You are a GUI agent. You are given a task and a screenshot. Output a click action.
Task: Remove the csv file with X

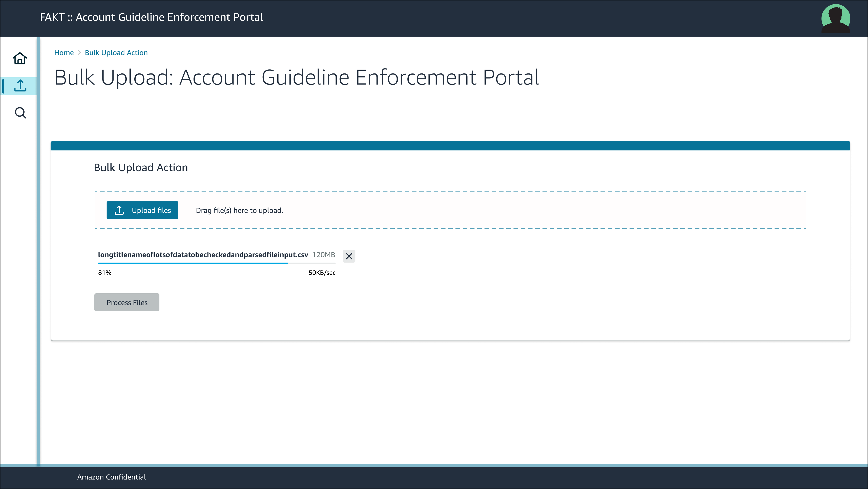click(x=349, y=256)
